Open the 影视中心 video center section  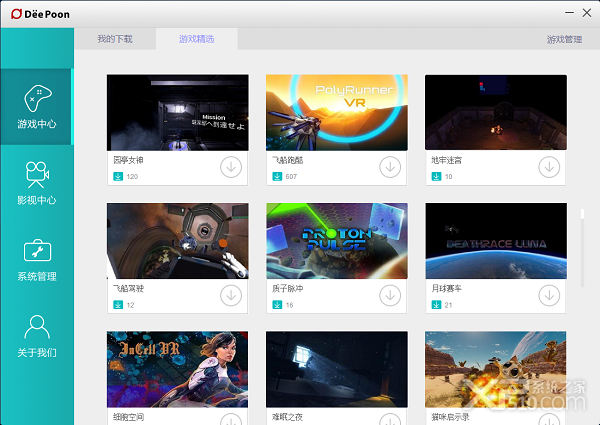pyautogui.click(x=37, y=183)
